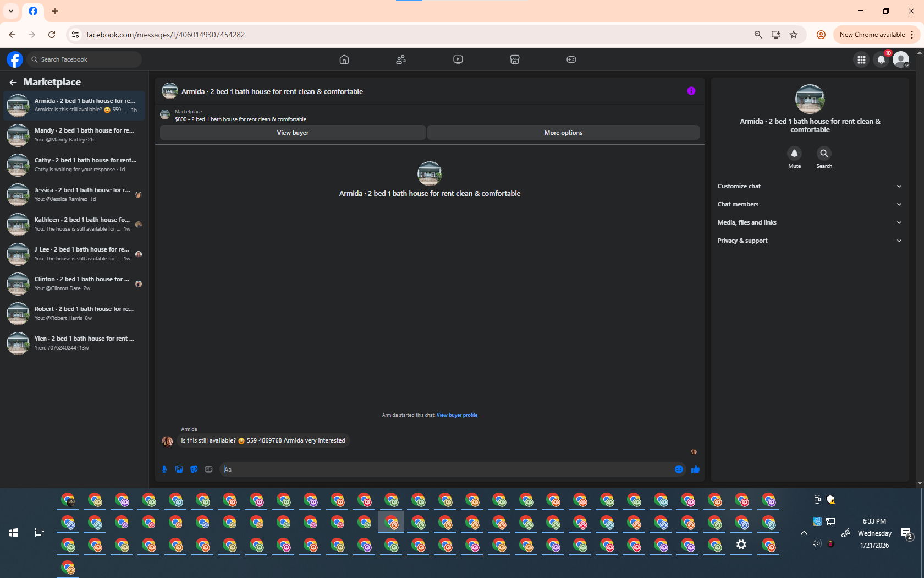Viewport: 924px width, 578px height.
Task: Expand Chat members section
Action: pyautogui.click(x=810, y=204)
